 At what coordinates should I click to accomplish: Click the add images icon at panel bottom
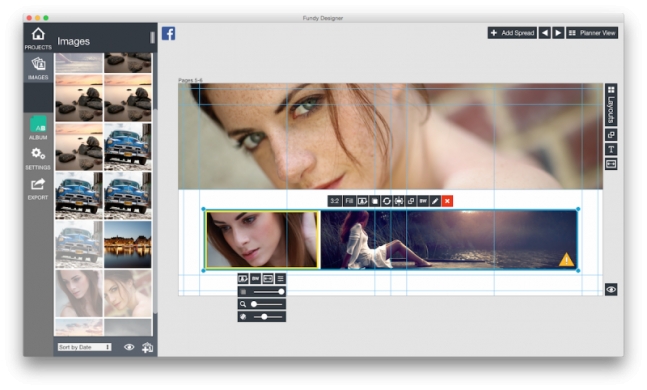pos(147,347)
